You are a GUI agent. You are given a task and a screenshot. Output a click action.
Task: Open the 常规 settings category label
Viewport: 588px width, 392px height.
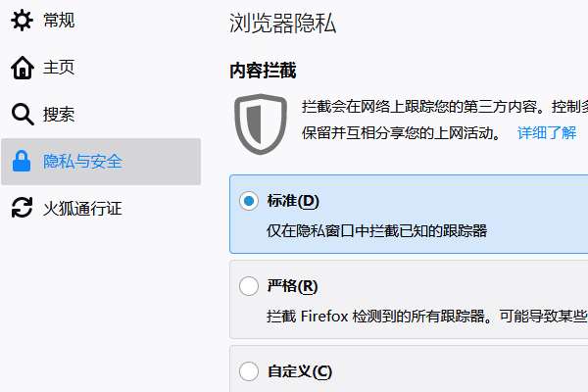coord(59,21)
